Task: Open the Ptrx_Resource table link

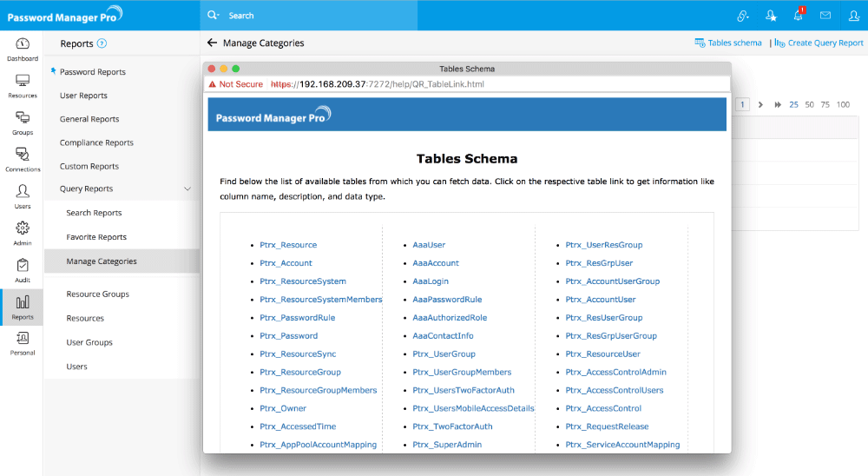Action: [288, 245]
